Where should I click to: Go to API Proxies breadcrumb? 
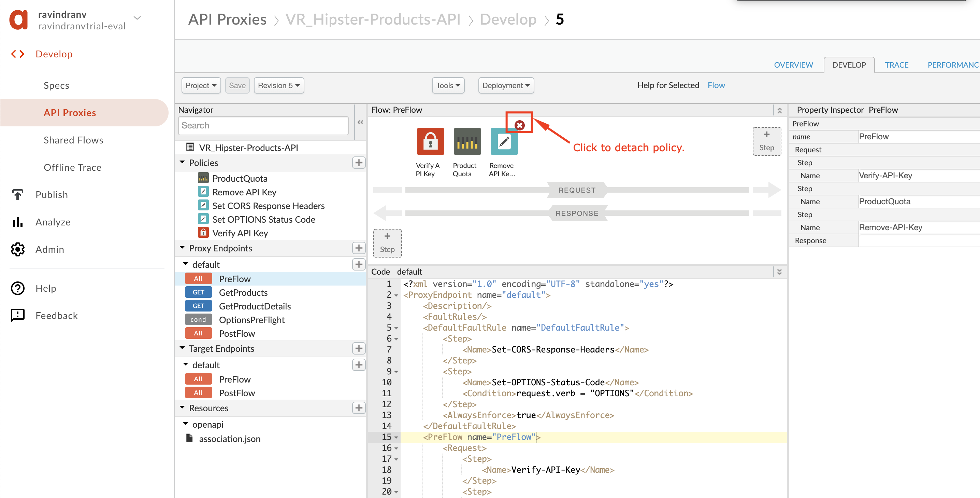(227, 19)
